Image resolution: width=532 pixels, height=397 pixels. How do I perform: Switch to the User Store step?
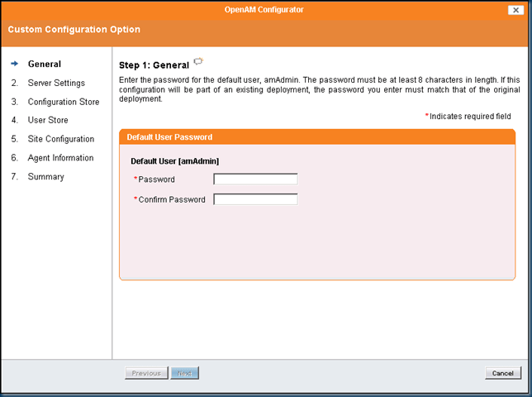[x=47, y=120]
